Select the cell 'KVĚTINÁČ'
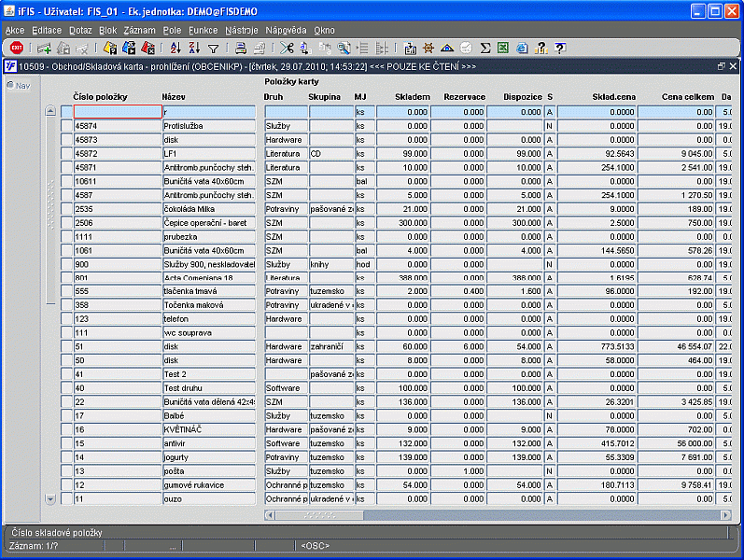The image size is (744, 560). tap(209, 429)
